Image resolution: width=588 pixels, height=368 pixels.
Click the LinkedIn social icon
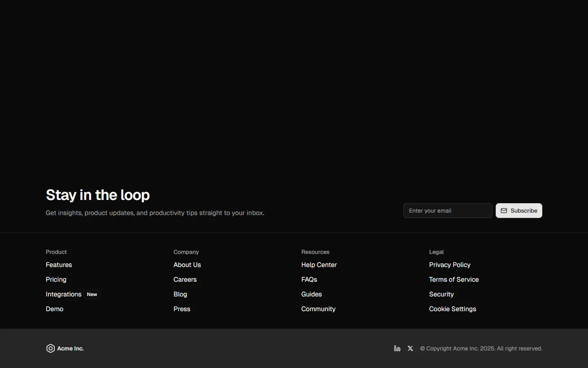(x=396, y=348)
